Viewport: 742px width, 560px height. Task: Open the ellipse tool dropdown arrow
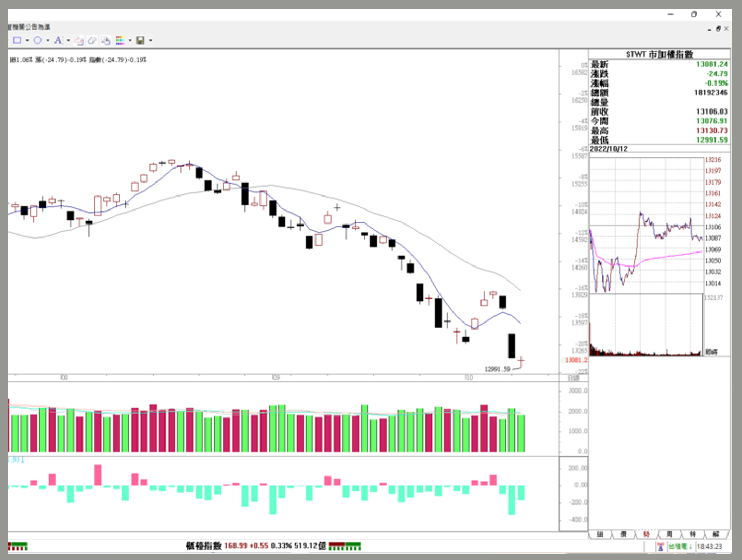pyautogui.click(x=48, y=40)
